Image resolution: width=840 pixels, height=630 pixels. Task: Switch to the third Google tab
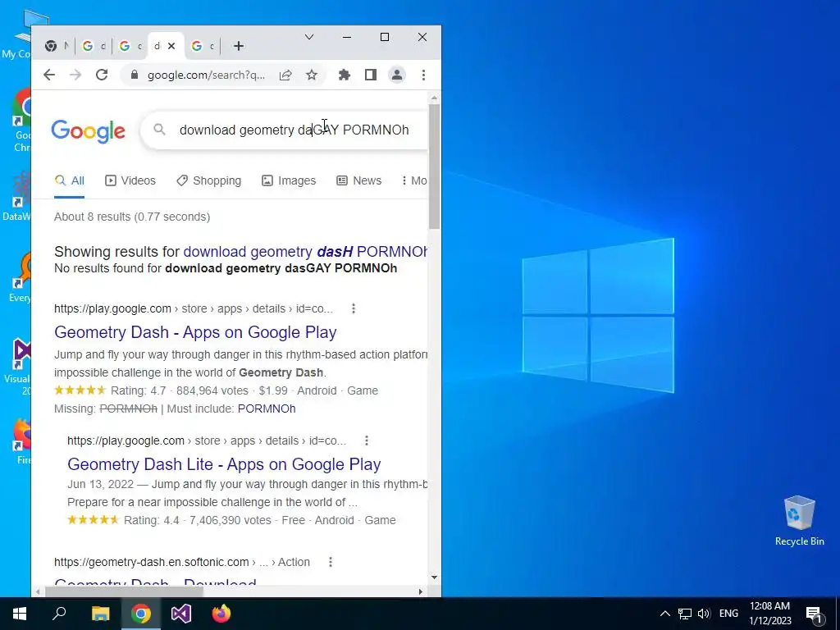(x=130, y=46)
